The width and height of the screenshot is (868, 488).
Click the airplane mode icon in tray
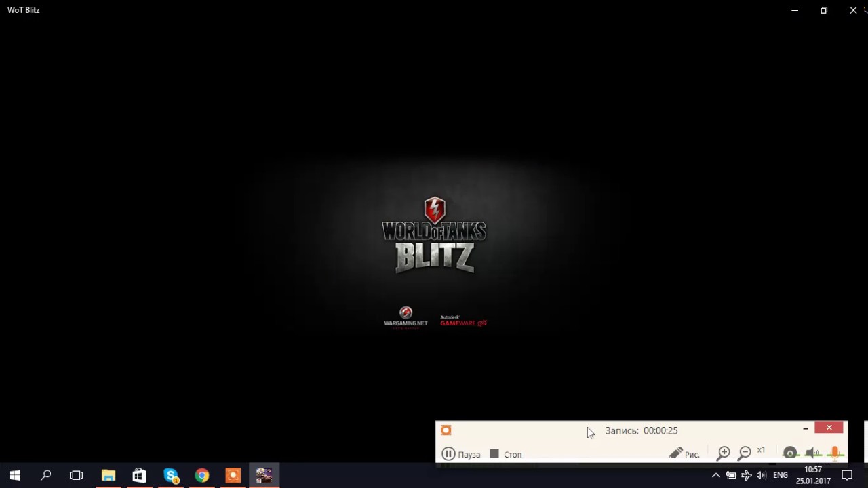click(x=747, y=476)
